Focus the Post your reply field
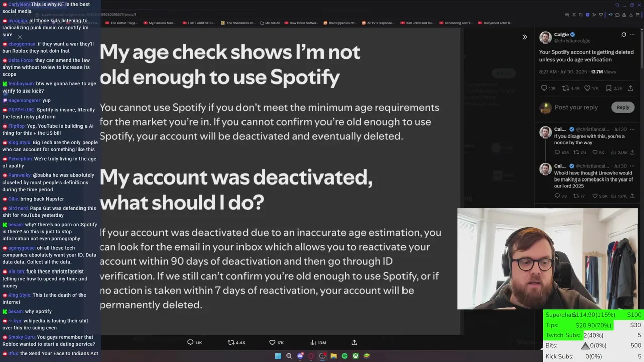This screenshot has width=644, height=362. pyautogui.click(x=576, y=107)
